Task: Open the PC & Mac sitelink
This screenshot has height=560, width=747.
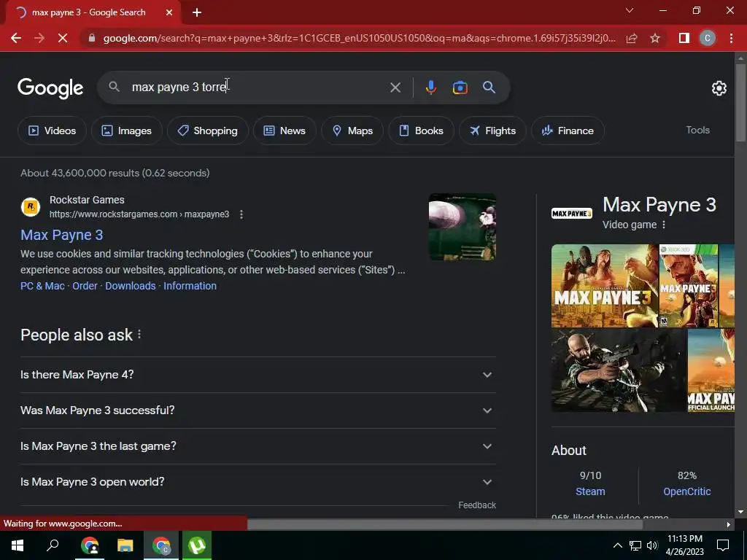Action: click(42, 286)
